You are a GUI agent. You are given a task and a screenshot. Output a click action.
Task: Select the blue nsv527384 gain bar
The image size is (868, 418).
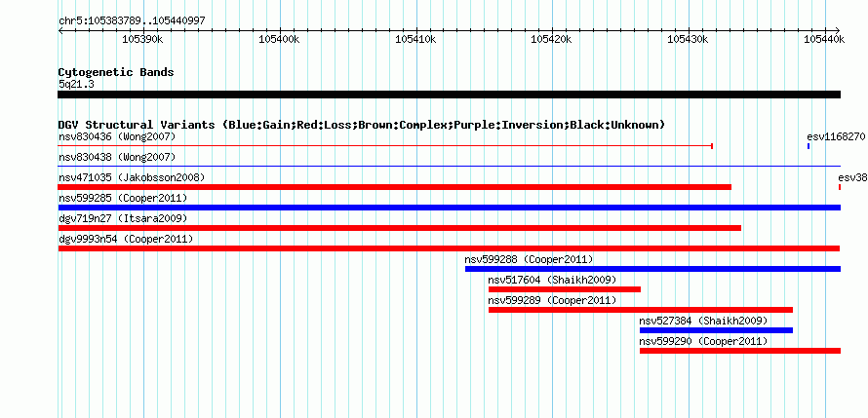(716, 330)
